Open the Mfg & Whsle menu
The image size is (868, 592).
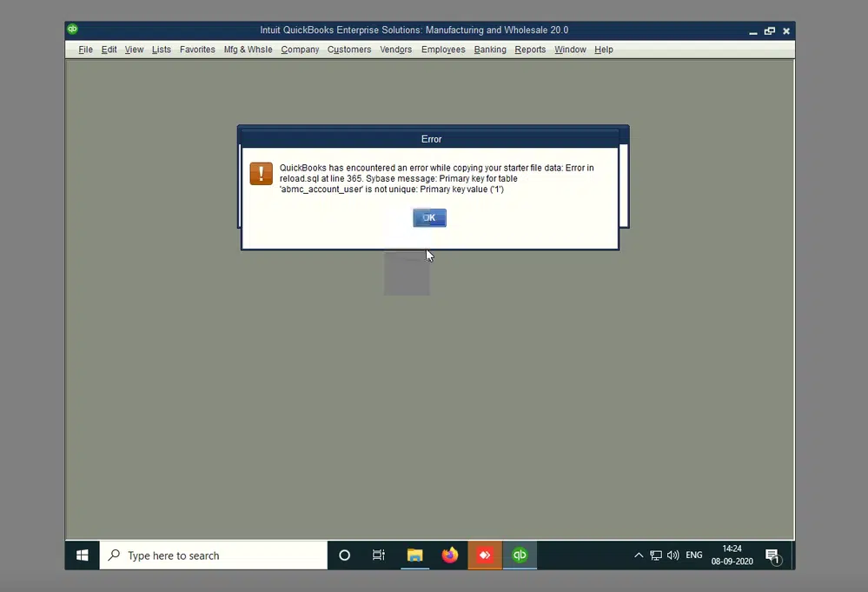[x=248, y=50]
